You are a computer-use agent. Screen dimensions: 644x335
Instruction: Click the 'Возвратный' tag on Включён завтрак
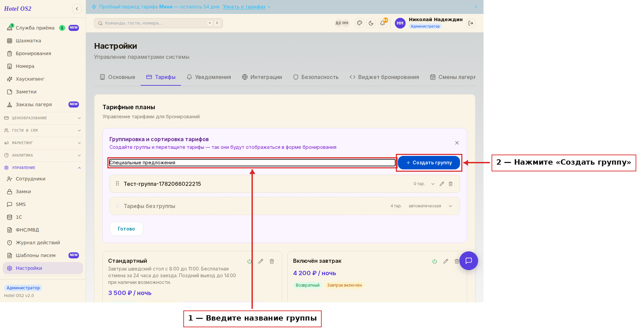click(x=308, y=285)
